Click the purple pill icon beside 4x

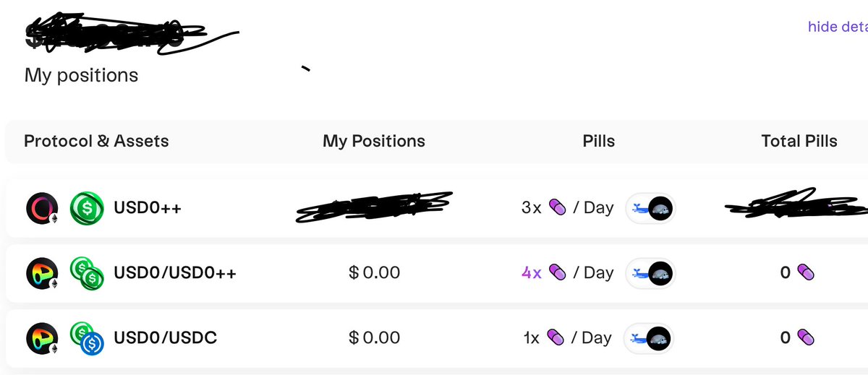tap(557, 272)
